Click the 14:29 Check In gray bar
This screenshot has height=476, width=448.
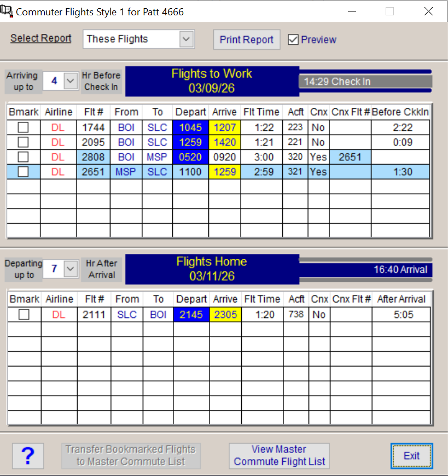(365, 82)
